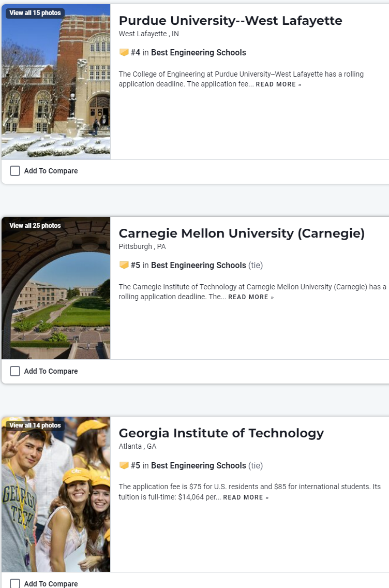Check Add To Compare for Purdue University
389x588 pixels.
pos(15,171)
